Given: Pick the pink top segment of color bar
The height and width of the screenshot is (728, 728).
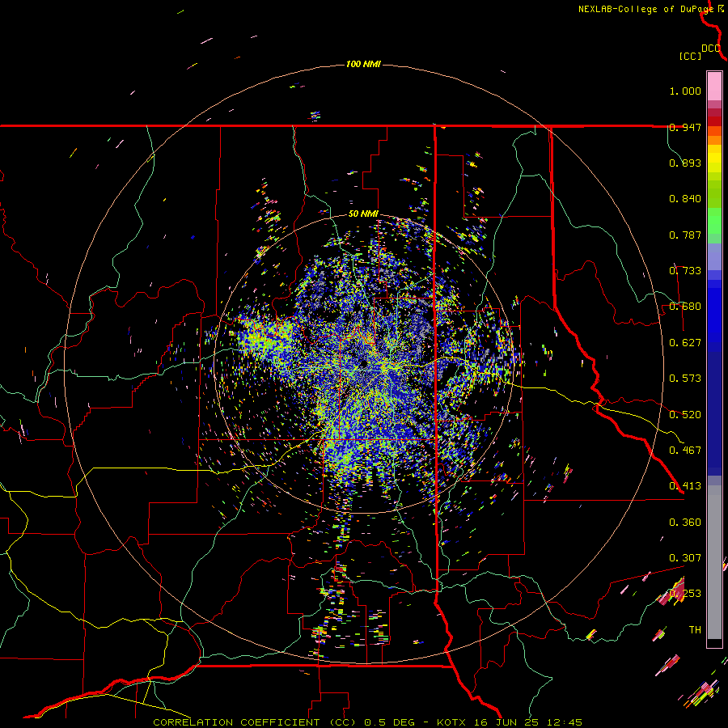Looking at the screenshot, I should pos(714,86).
